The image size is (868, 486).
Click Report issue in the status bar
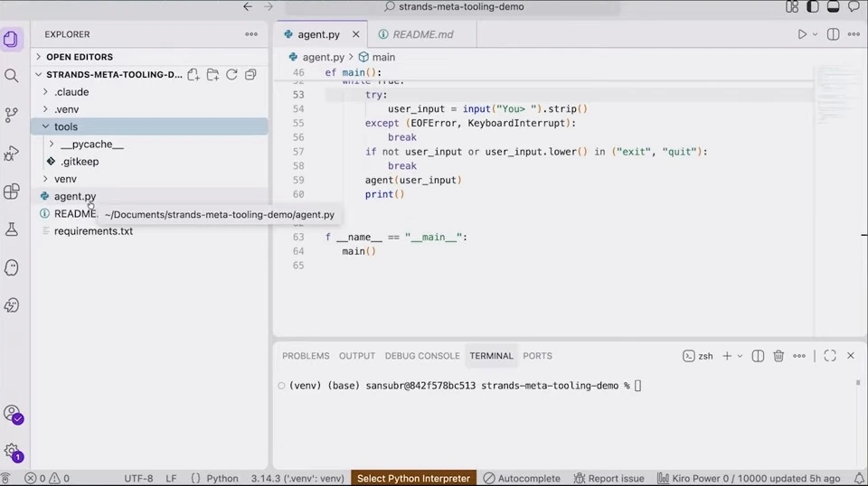click(x=609, y=478)
